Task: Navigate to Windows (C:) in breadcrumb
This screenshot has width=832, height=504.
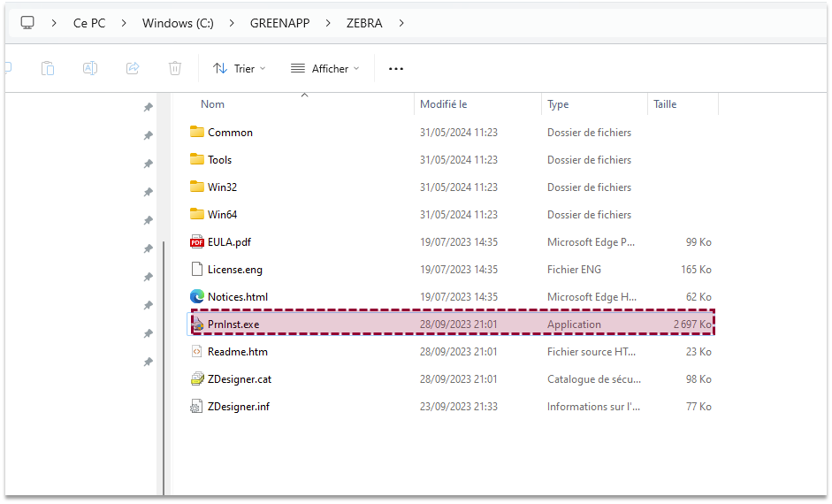Action: coord(178,23)
